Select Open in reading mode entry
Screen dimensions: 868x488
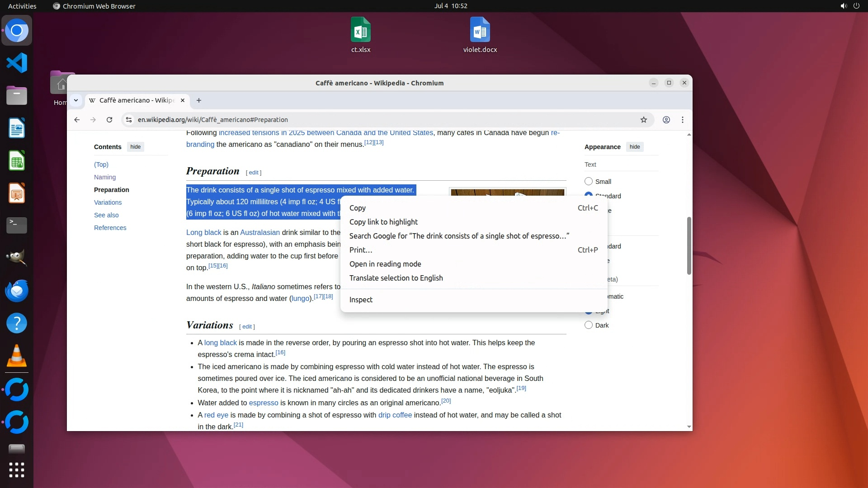(x=385, y=264)
